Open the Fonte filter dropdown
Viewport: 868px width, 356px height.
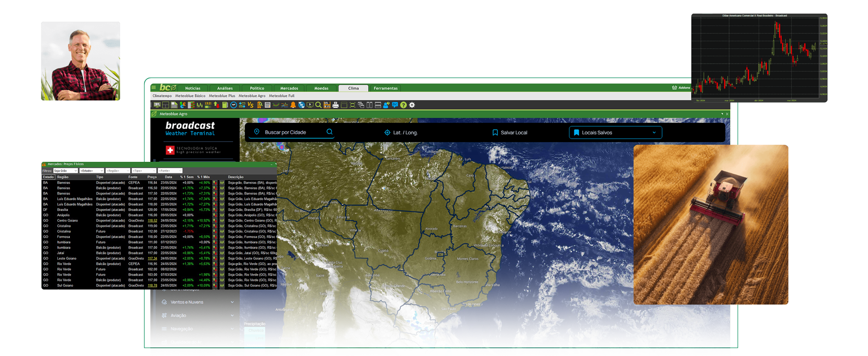(x=170, y=171)
